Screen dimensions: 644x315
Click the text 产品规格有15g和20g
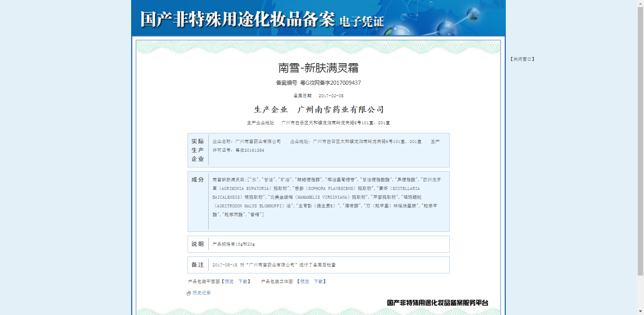pos(234,244)
